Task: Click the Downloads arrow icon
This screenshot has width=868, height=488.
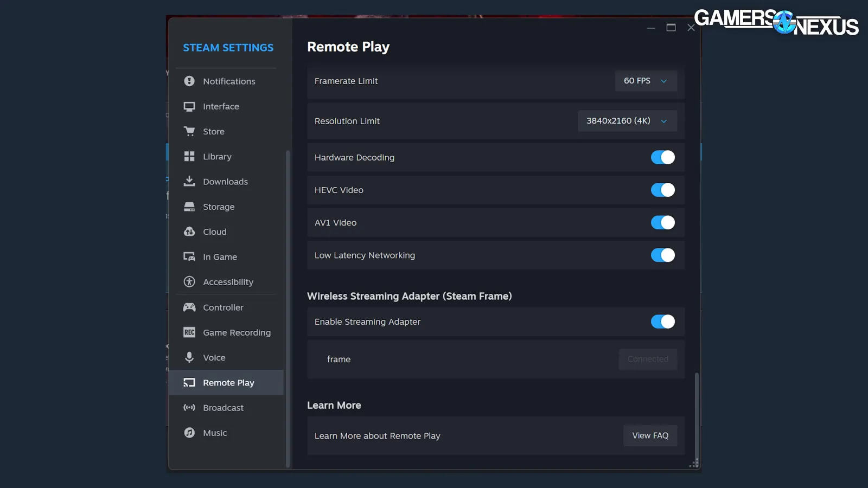Action: click(x=189, y=181)
